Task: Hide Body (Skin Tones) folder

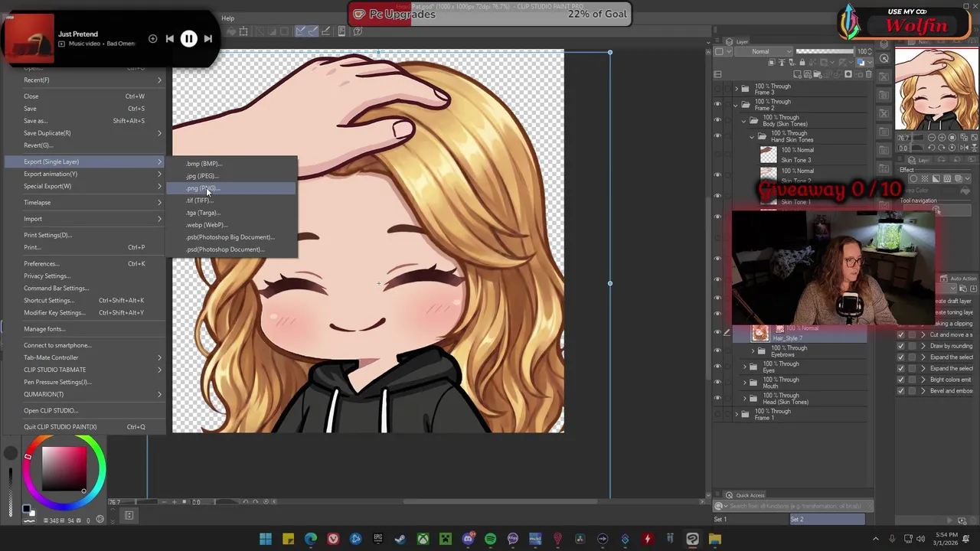Action: [x=717, y=121]
